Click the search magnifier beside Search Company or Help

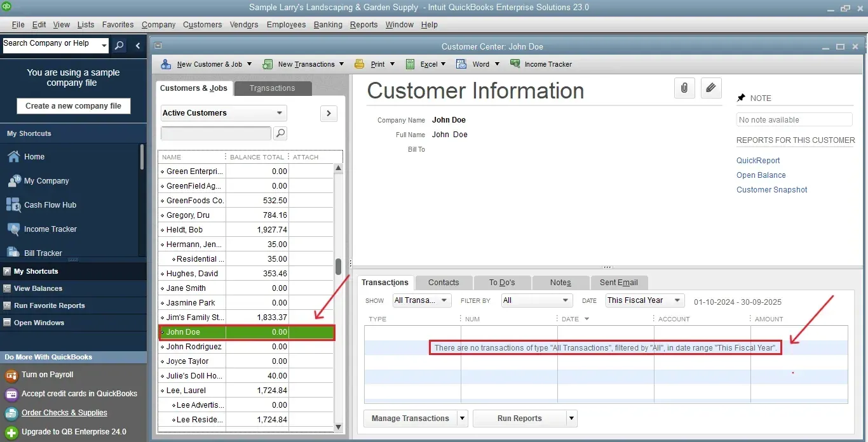[119, 46]
